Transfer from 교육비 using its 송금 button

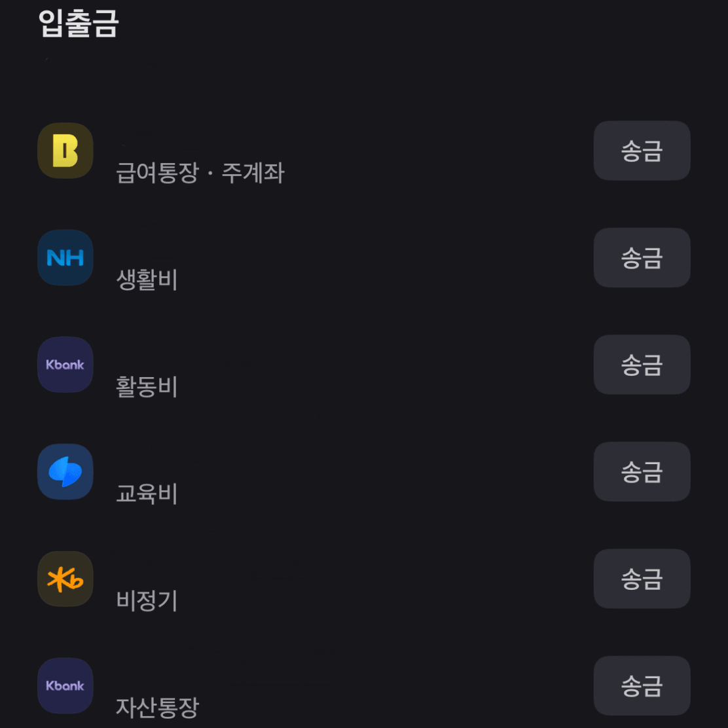[x=642, y=472]
